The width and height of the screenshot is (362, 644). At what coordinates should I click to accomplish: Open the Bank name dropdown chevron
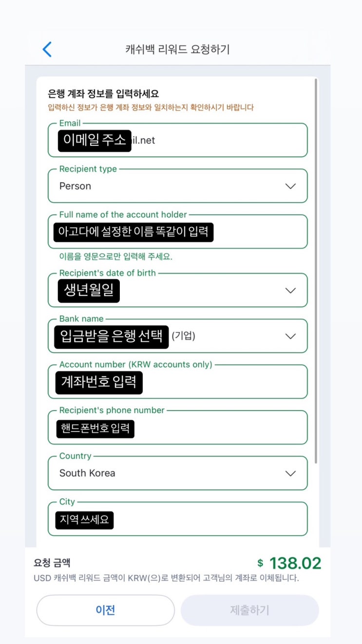point(290,336)
